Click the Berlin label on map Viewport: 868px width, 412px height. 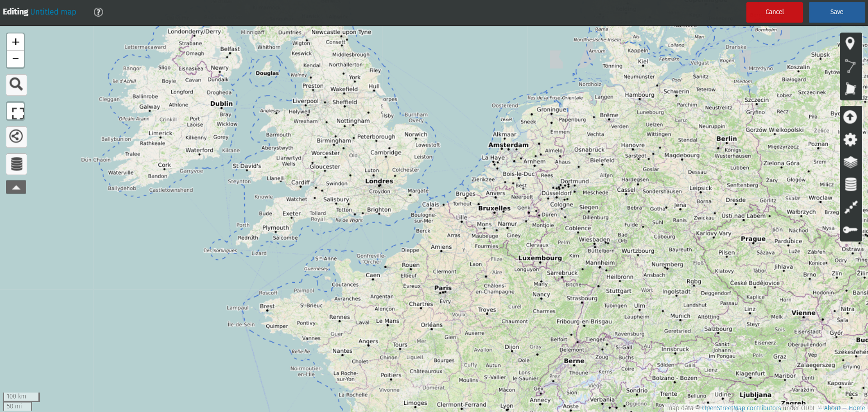[x=726, y=138]
